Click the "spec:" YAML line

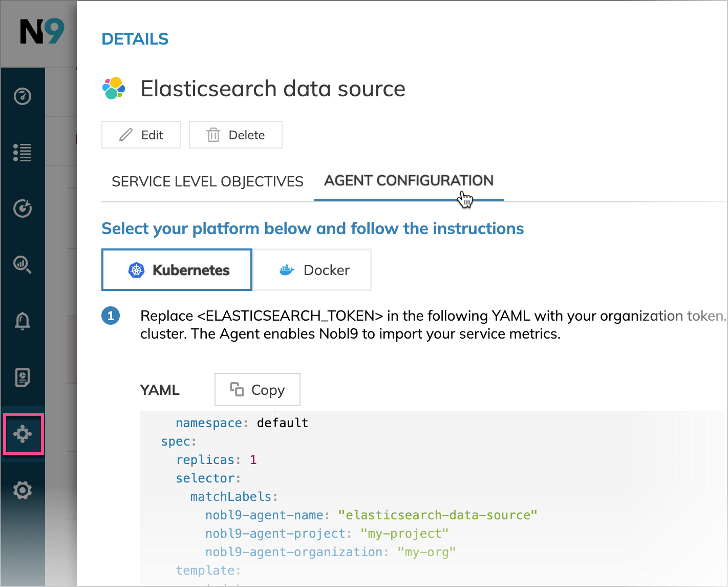click(x=179, y=442)
